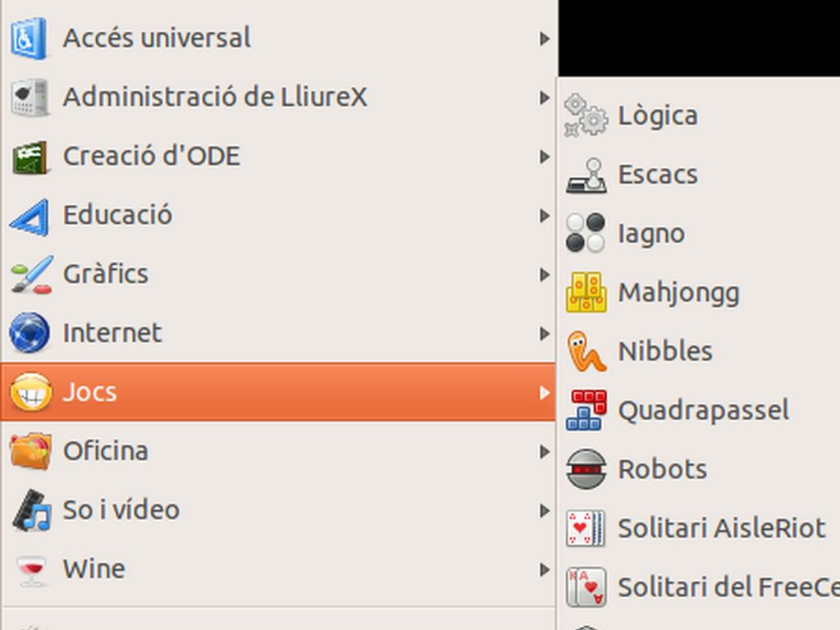Click the Iagno black and white discs icon
The height and width of the screenshot is (630, 840).
coord(586,233)
